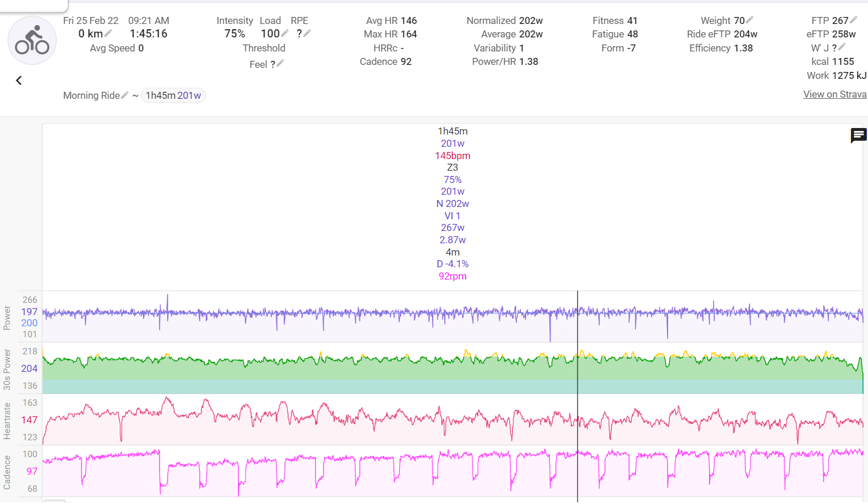Click the pencil icon beside Load 100
868x504 pixels.
pyautogui.click(x=285, y=33)
